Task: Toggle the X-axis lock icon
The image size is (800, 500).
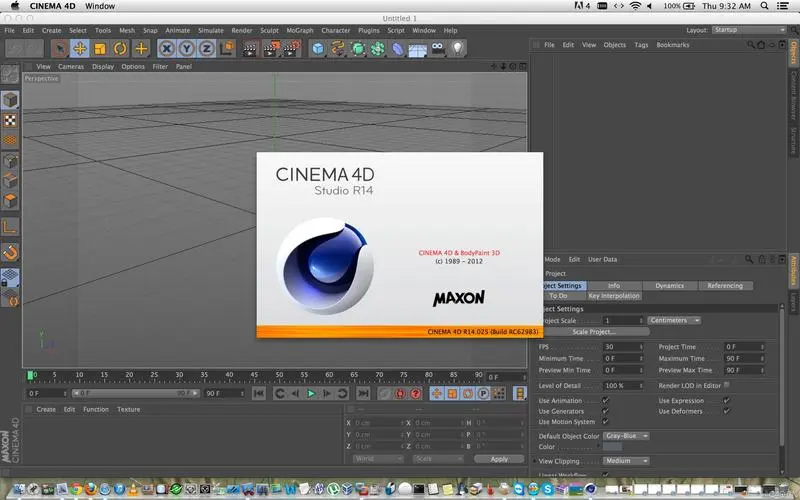Action: coord(167,47)
